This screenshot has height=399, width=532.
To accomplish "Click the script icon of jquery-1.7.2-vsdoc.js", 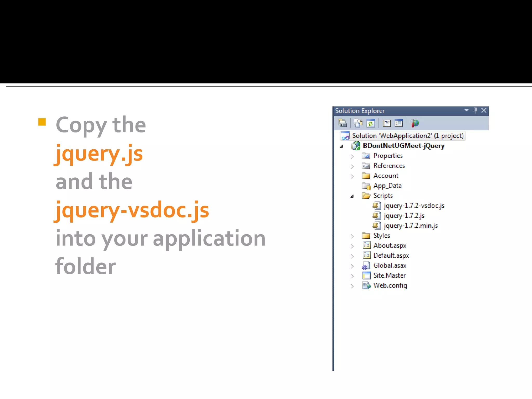I will point(377,206).
